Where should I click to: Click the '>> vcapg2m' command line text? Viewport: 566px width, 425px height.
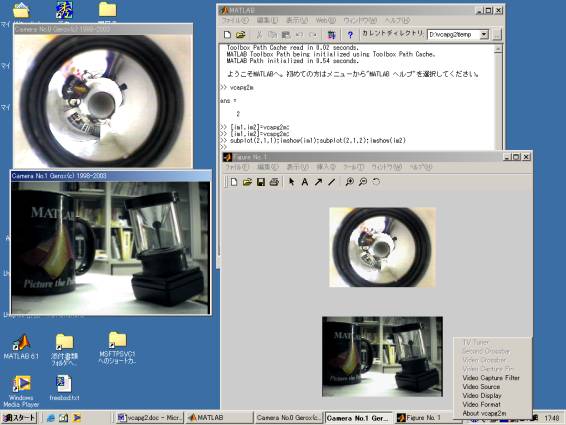(237, 87)
